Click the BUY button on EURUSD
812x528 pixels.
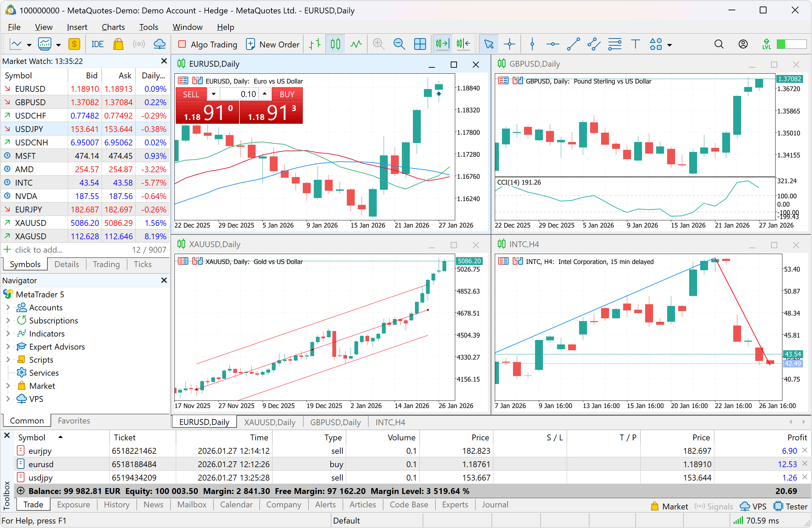287,93
